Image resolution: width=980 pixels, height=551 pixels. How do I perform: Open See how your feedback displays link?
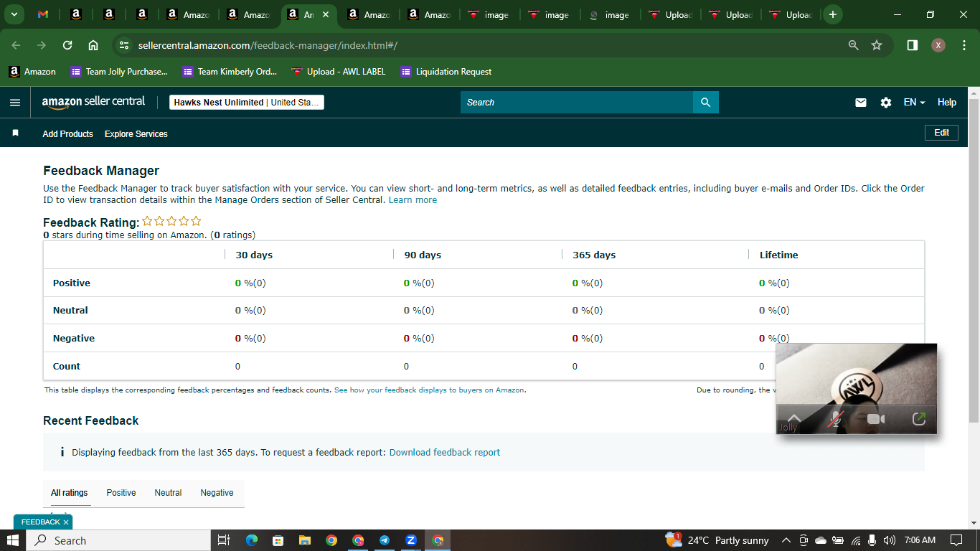click(429, 390)
